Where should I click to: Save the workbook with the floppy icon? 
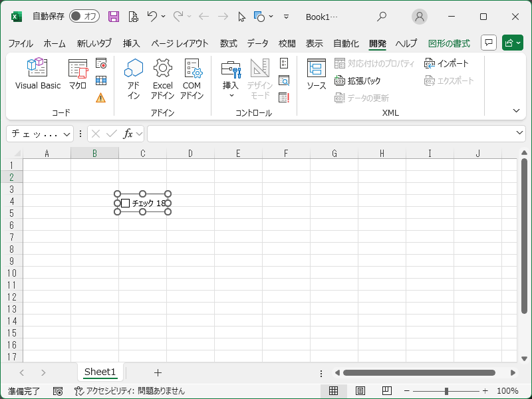click(x=114, y=16)
